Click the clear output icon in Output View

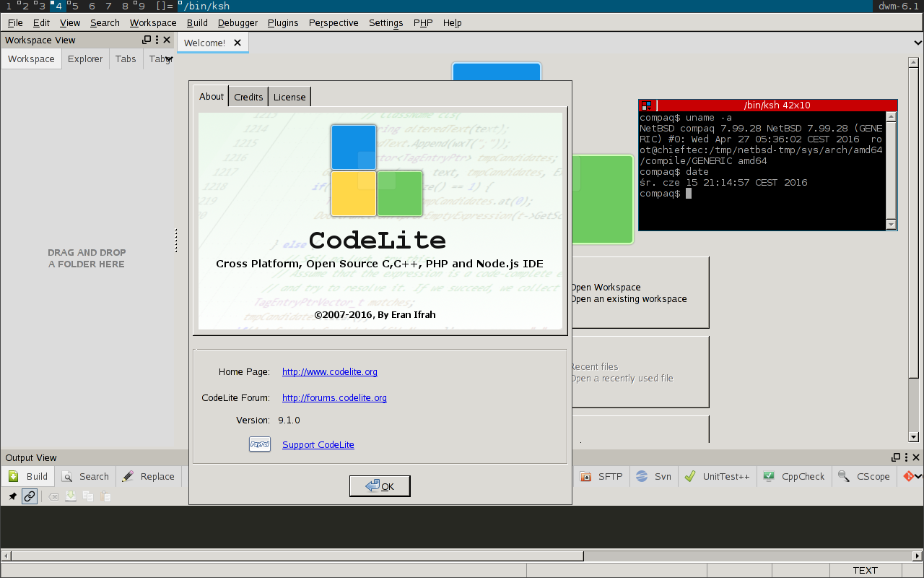53,496
